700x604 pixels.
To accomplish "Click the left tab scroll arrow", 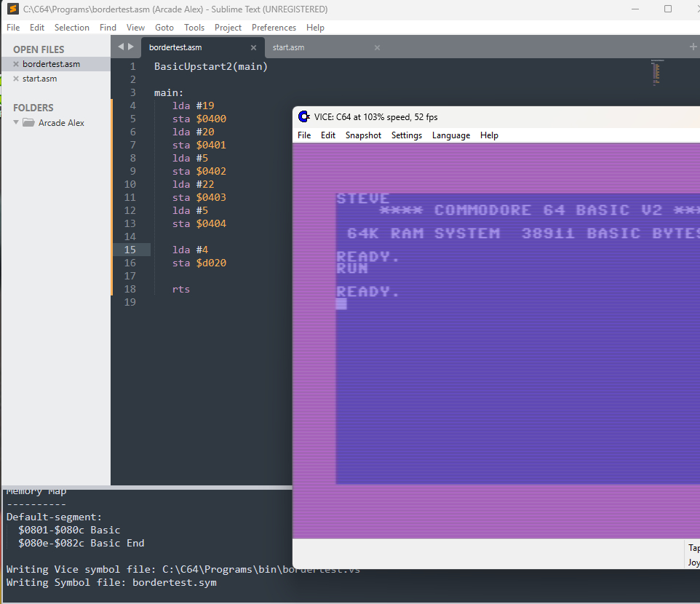I will [121, 47].
